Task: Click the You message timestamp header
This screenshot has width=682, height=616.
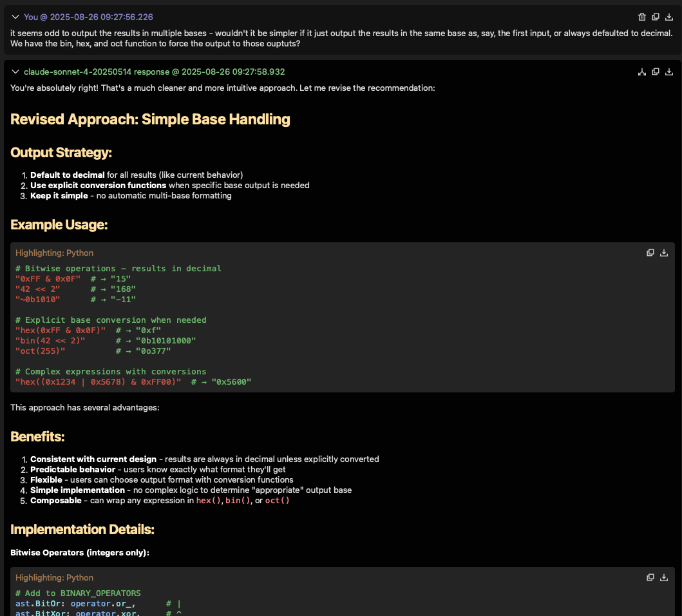Action: click(x=88, y=17)
